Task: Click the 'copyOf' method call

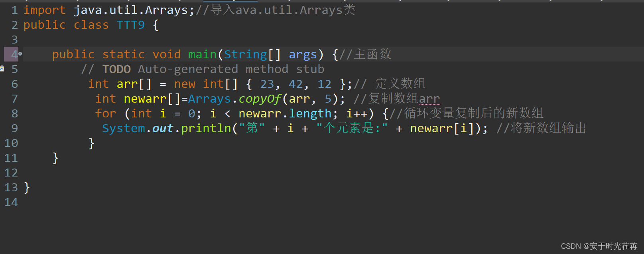Action: coord(260,99)
